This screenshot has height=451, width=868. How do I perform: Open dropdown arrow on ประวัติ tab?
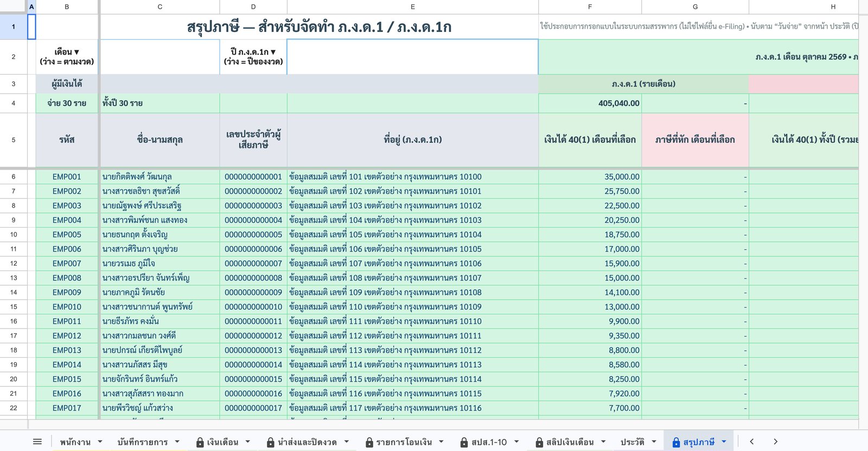pos(654,442)
